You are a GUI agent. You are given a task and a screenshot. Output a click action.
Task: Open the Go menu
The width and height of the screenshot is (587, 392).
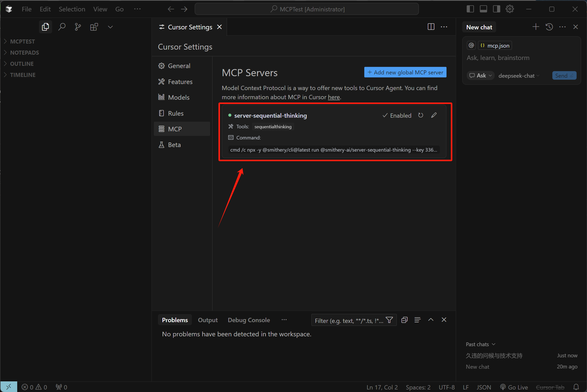(119, 9)
